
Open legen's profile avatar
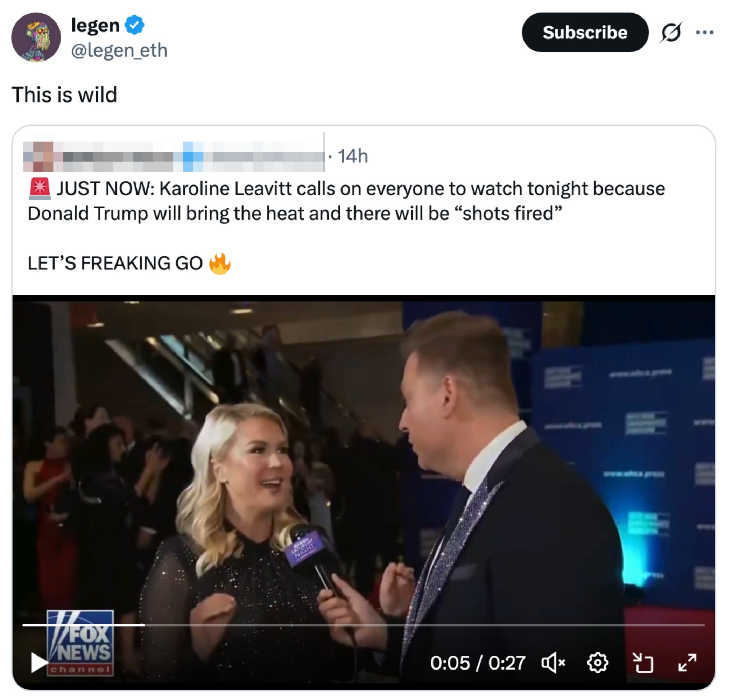click(36, 37)
